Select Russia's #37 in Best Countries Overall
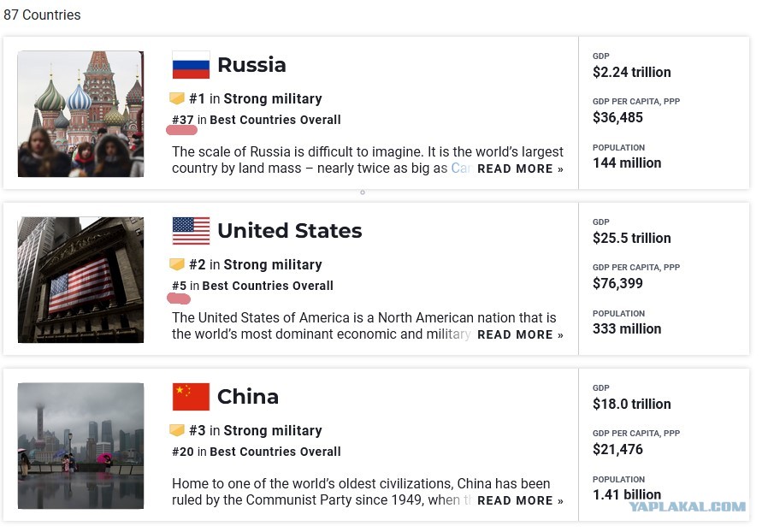Viewport: 768px width, 532px height. (x=257, y=120)
